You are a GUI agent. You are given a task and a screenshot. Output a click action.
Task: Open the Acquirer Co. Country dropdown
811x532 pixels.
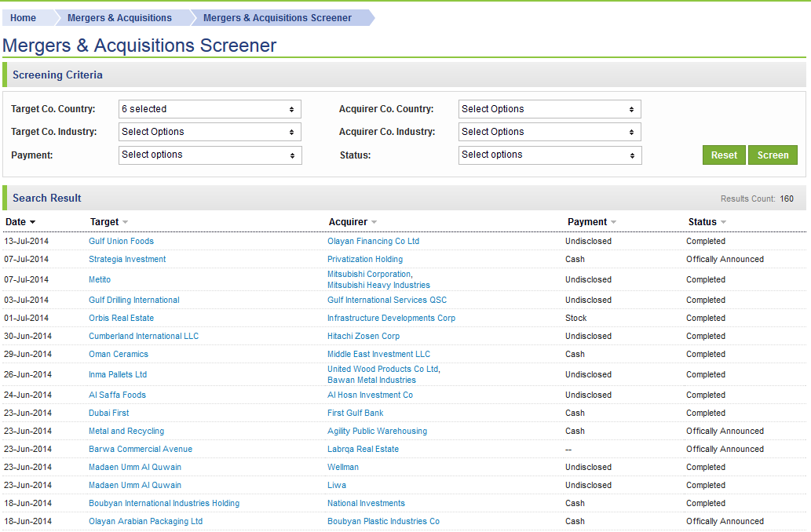click(x=550, y=109)
